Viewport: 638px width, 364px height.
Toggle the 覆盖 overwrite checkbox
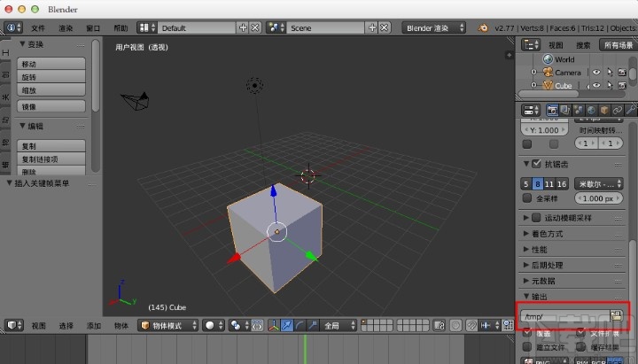pos(527,333)
